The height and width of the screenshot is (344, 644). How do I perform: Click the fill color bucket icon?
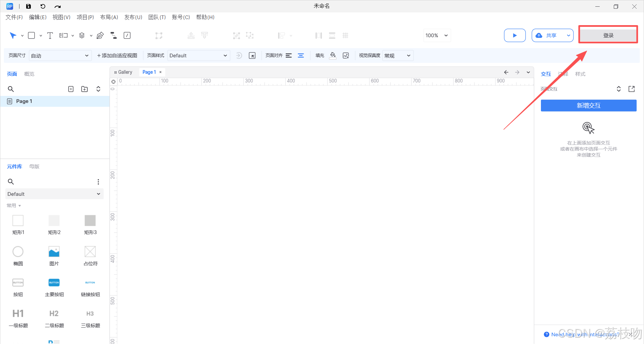click(x=333, y=56)
